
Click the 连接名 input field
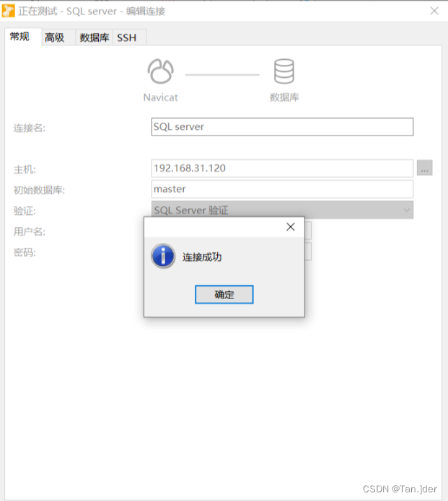(282, 127)
